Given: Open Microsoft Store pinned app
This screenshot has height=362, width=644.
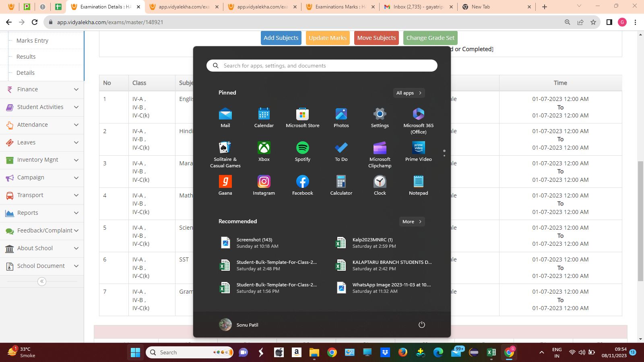Looking at the screenshot, I should (x=303, y=118).
